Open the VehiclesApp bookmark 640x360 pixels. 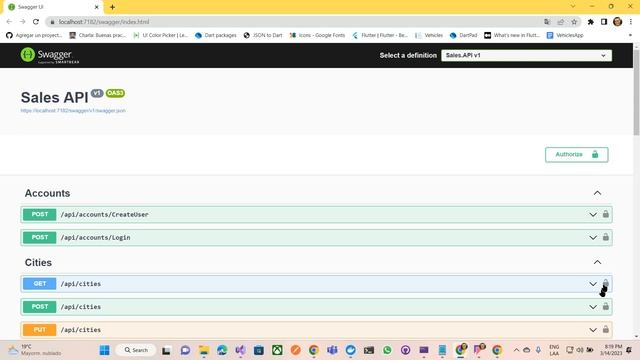[565, 36]
